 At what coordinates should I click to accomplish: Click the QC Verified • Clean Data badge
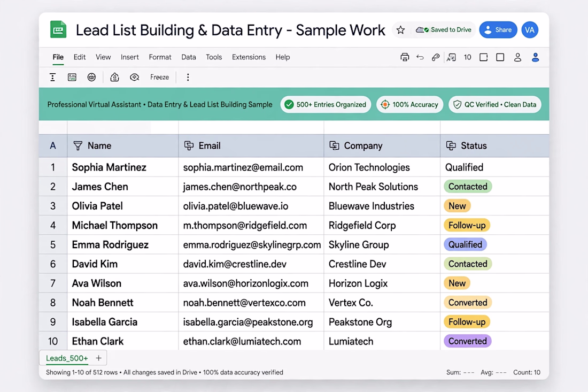[x=495, y=105]
